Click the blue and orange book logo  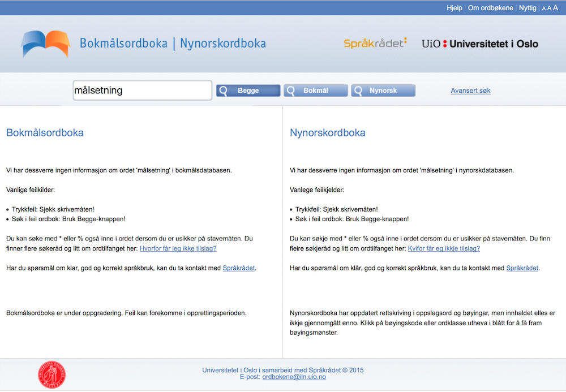[45, 44]
